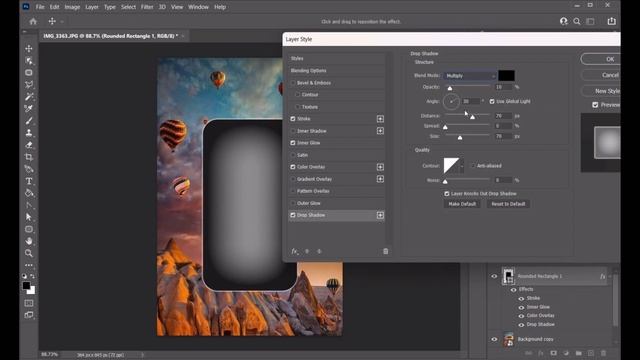The height and width of the screenshot is (360, 640).
Task: Add layer mask icon in Layers panel
Action: [x=553, y=353]
